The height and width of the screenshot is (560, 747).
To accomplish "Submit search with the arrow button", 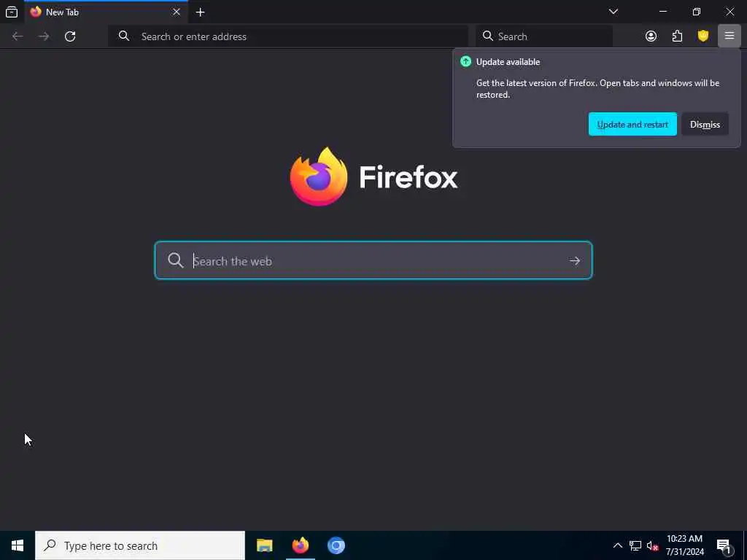I will tap(575, 260).
